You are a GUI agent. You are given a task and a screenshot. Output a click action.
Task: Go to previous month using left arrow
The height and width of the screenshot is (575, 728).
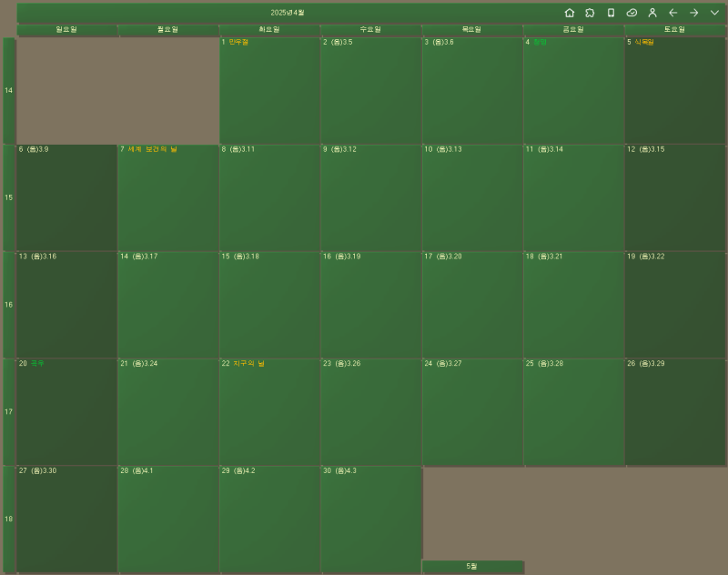(672, 13)
